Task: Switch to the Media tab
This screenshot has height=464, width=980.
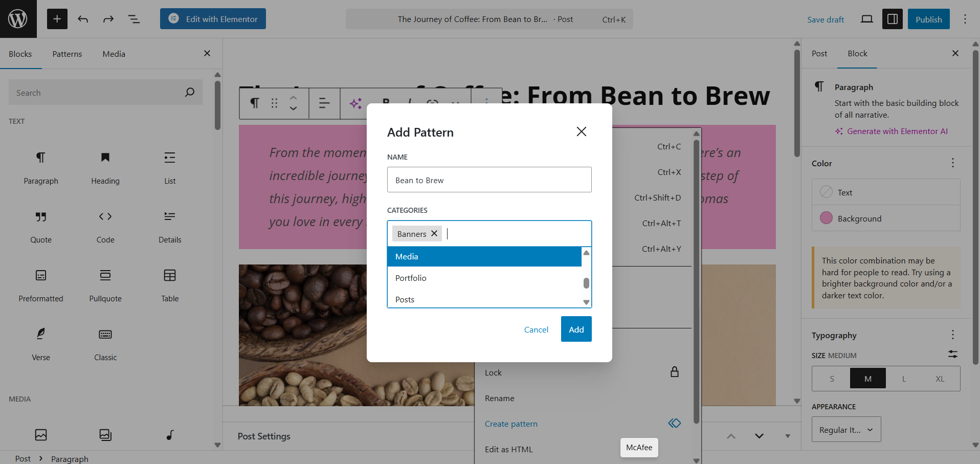Action: [114, 54]
